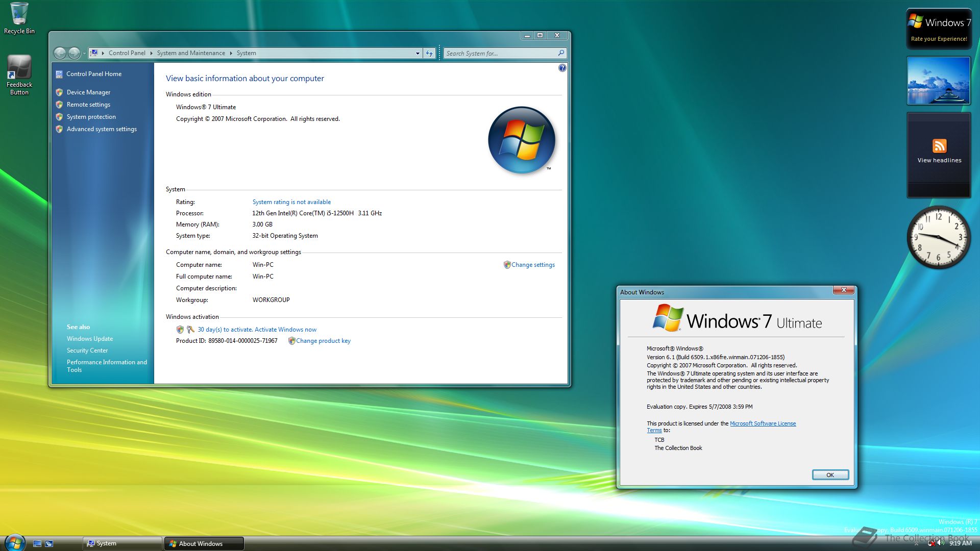Select the Control Panel breadcrumb
Viewport: 980px width, 551px height.
[127, 53]
